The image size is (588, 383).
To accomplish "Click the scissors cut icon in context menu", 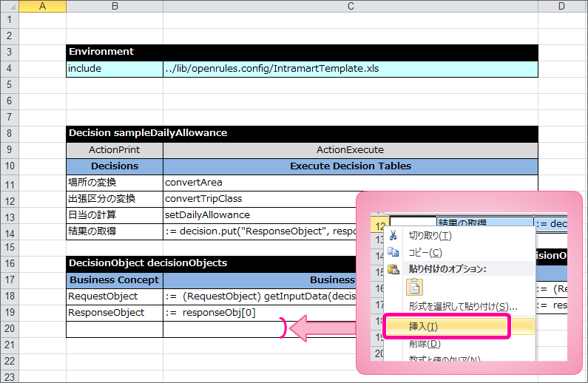I will click(x=393, y=236).
